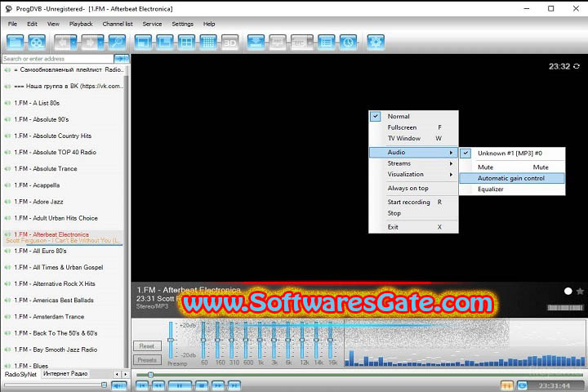This screenshot has height=392, width=588.
Task: Open dropdown on the gray REC toolbar button
Action: pyautogui.click(x=310, y=42)
